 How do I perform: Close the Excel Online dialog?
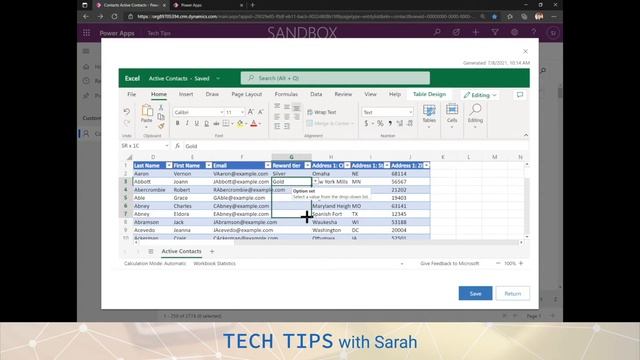[525, 51]
